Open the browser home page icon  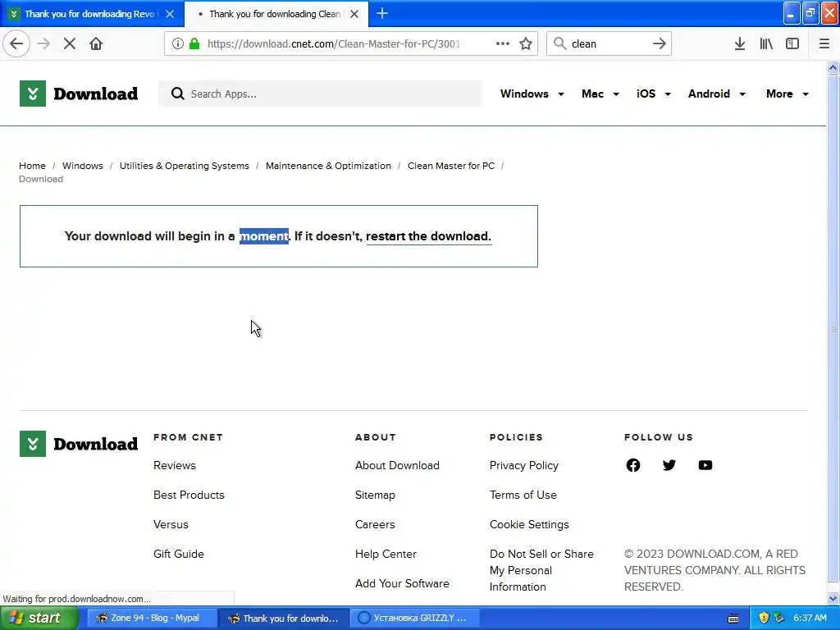point(96,43)
